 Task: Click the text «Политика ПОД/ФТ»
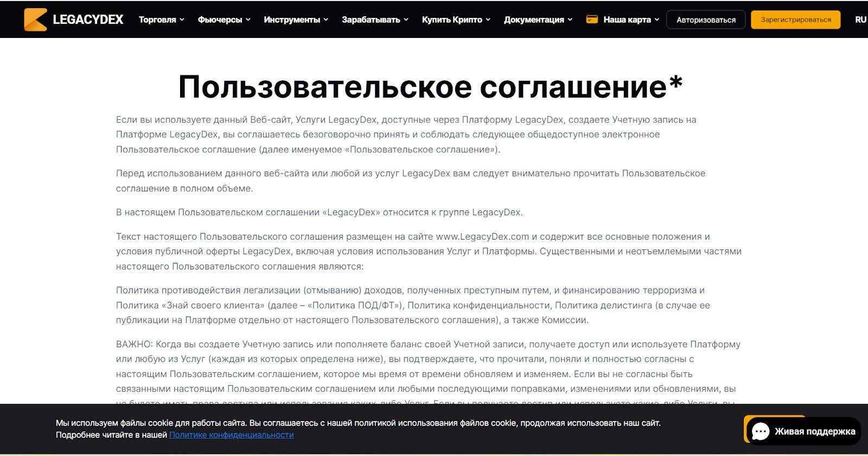point(354,305)
